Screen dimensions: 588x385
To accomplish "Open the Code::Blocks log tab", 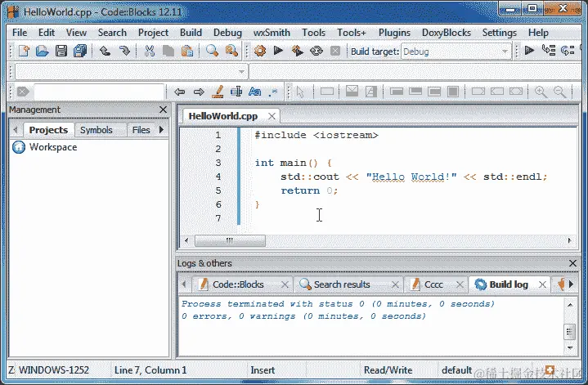I will coord(238,284).
